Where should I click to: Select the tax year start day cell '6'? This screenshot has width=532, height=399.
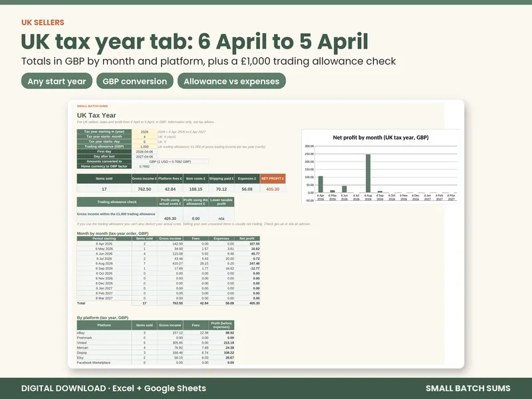[144, 142]
